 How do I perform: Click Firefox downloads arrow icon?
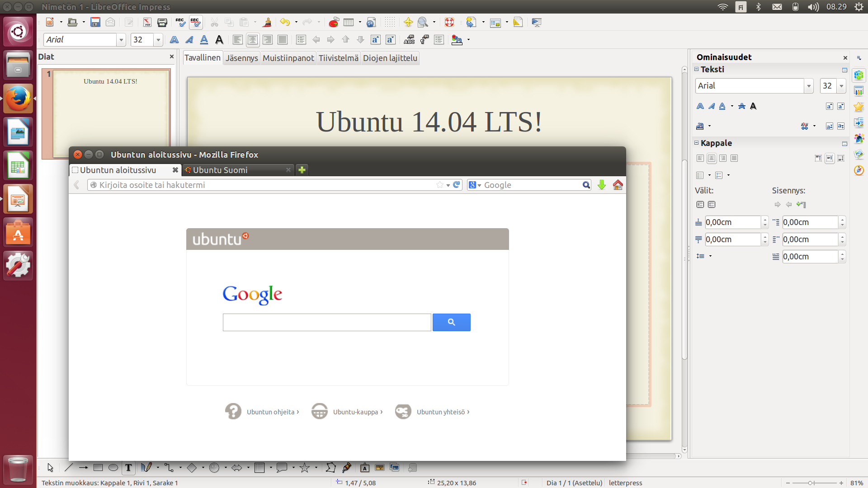point(601,185)
